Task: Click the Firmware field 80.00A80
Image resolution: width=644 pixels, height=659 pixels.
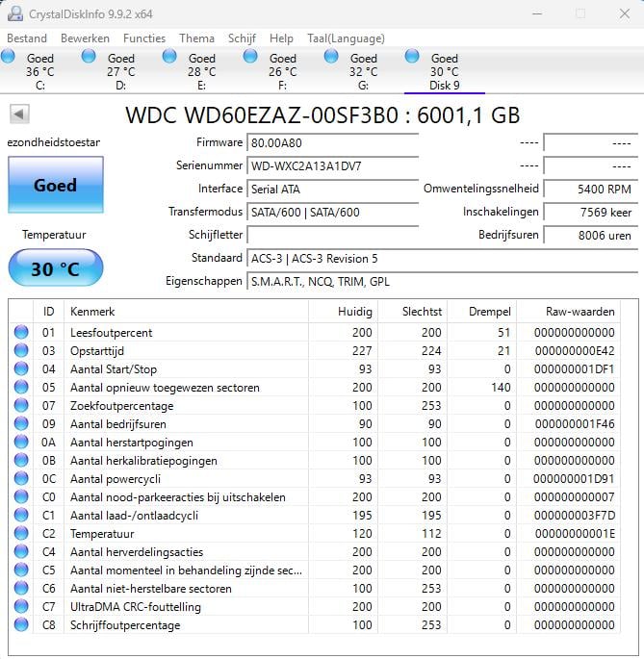Action: click(x=332, y=143)
